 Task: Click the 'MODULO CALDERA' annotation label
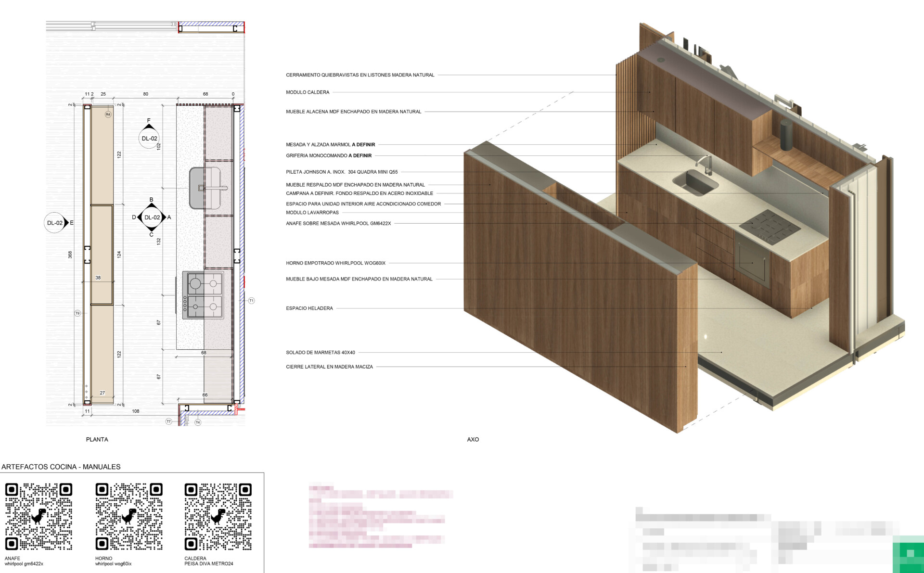[x=308, y=92]
